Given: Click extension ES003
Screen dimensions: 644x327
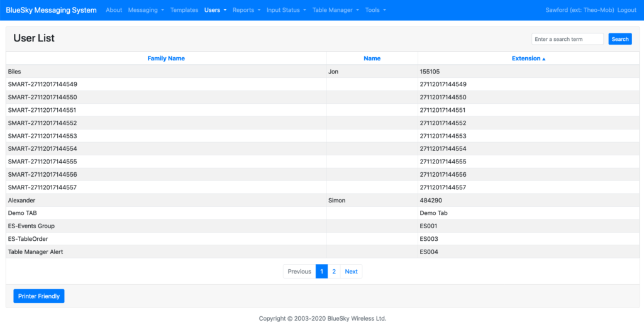Looking at the screenshot, I should pos(429,239).
